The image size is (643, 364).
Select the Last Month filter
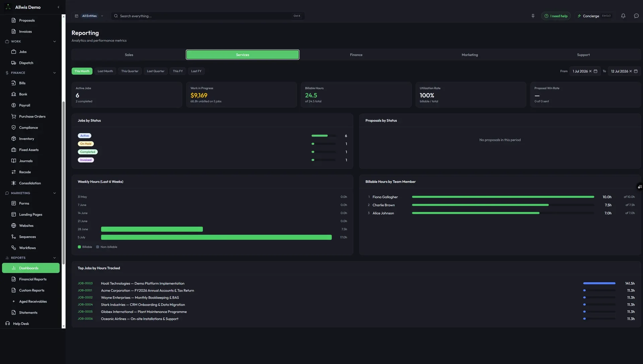tap(105, 71)
